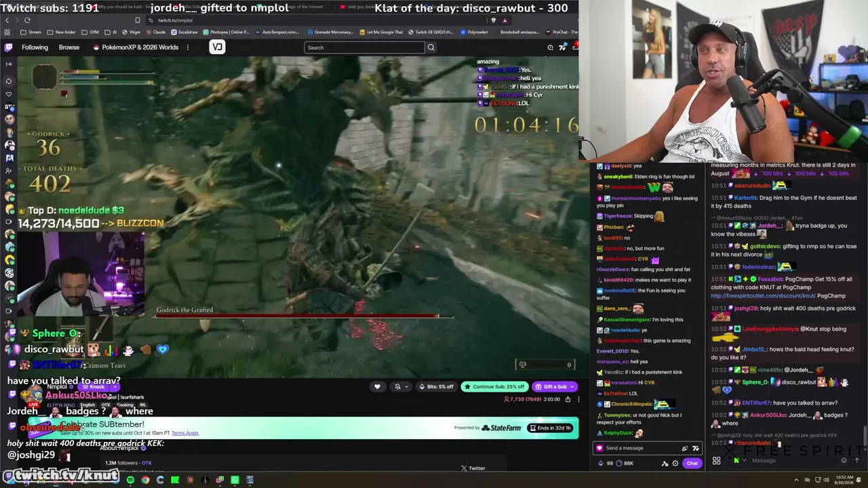Open the Brave shield icon
Screen dimensions: 868x488
click(x=493, y=20)
